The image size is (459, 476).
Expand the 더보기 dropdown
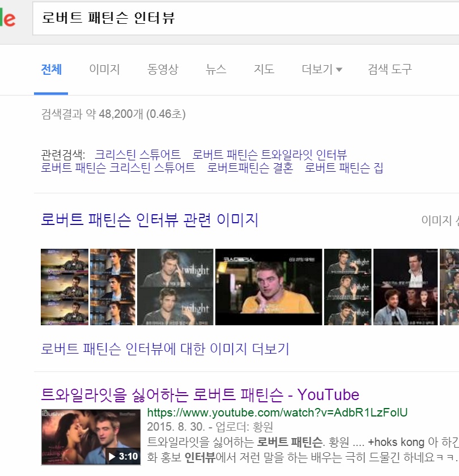click(x=322, y=70)
